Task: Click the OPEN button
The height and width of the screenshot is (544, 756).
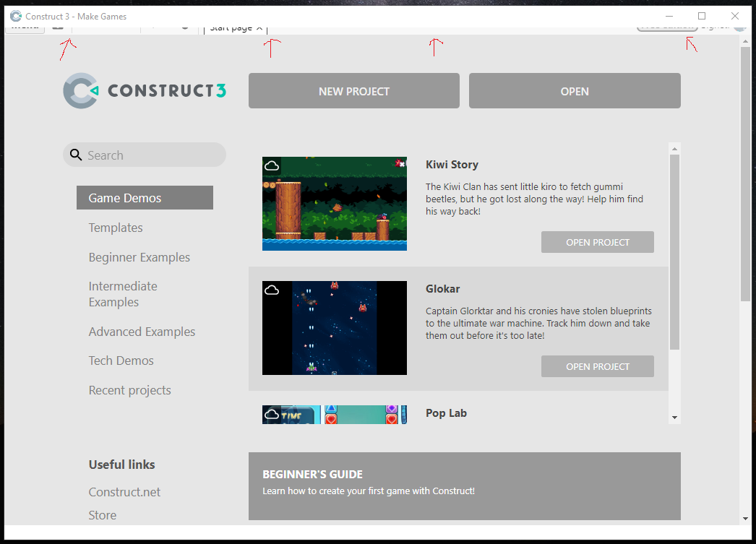Action: click(x=575, y=90)
